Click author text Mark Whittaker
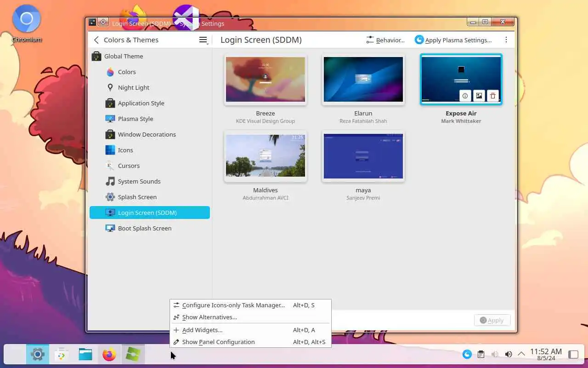The width and height of the screenshot is (588, 368). [x=461, y=121]
